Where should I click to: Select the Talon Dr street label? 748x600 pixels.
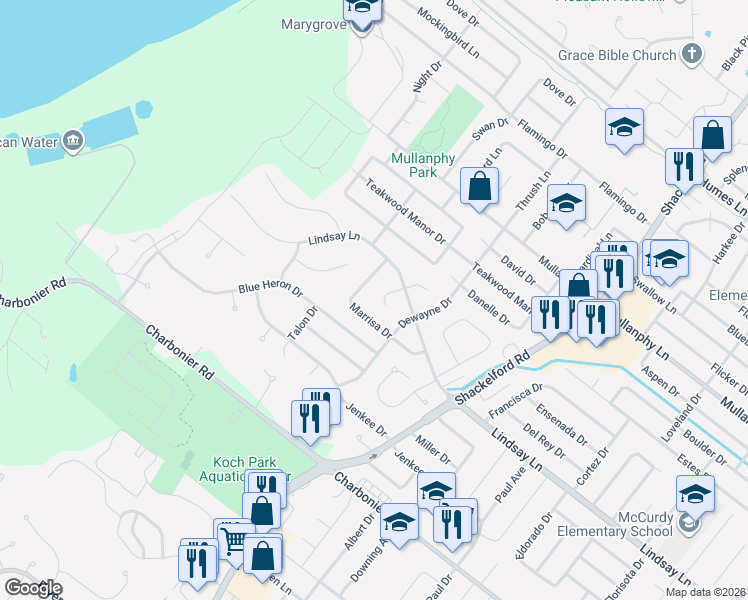coord(302,323)
